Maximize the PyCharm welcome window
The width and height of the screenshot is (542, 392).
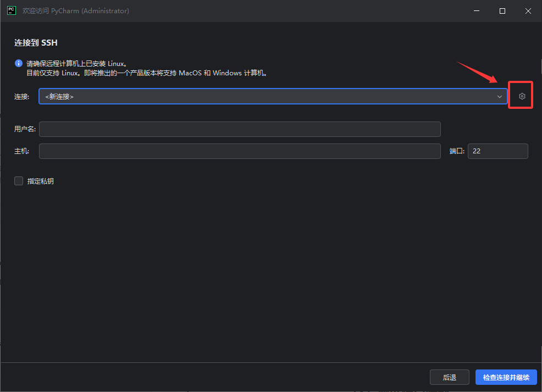502,11
